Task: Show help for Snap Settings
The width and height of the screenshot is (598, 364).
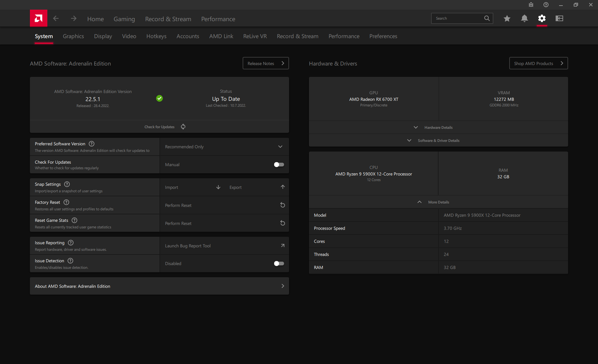Action: [x=67, y=184]
